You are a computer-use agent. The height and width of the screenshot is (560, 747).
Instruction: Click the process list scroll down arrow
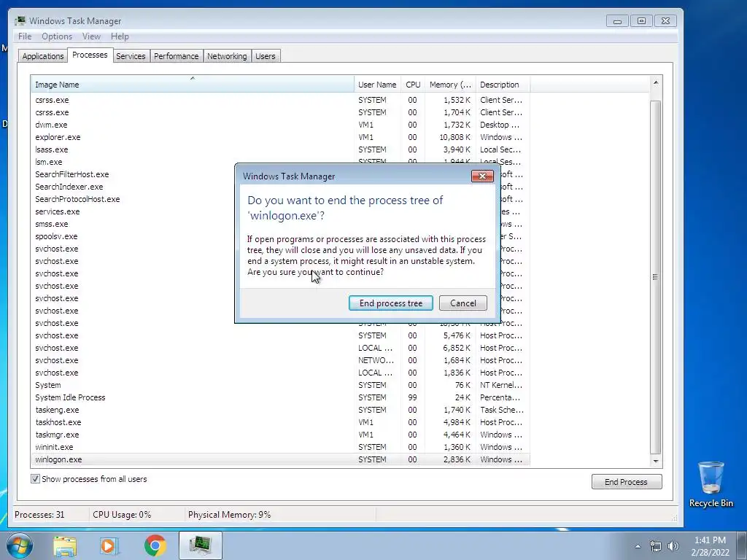click(656, 461)
